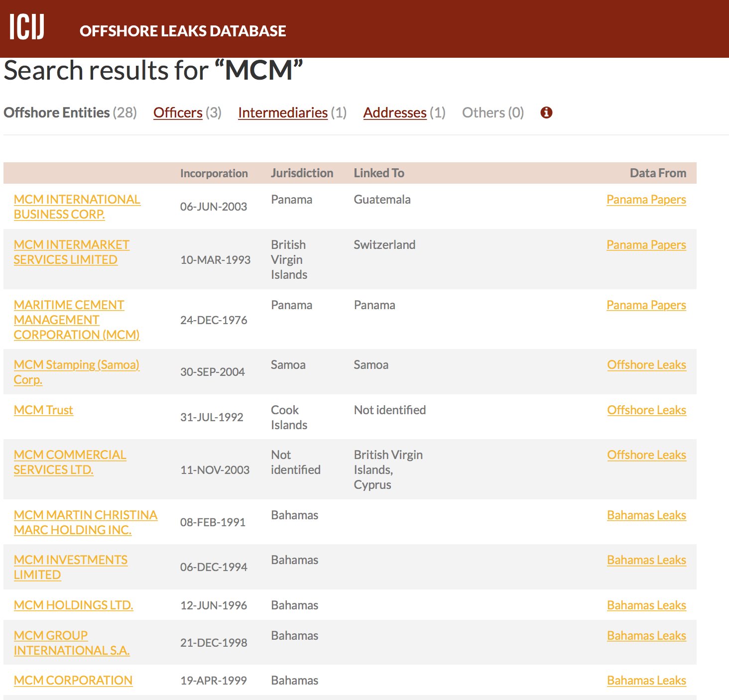Click Guatemala in Linked To column
The height and width of the screenshot is (700, 729).
click(x=382, y=199)
